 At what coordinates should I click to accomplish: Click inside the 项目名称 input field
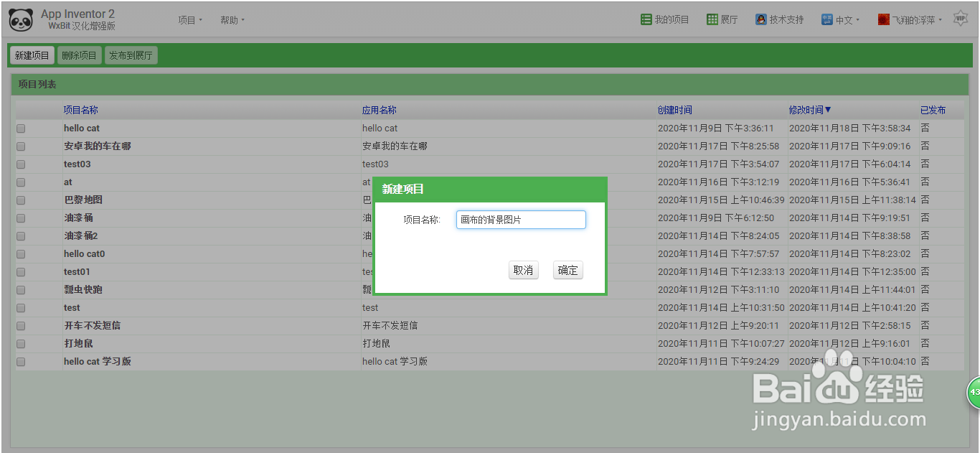[x=520, y=219]
